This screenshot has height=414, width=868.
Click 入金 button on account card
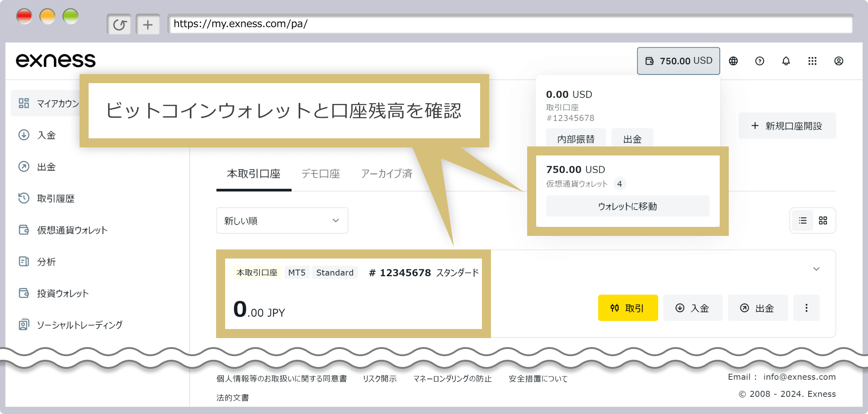(x=693, y=308)
